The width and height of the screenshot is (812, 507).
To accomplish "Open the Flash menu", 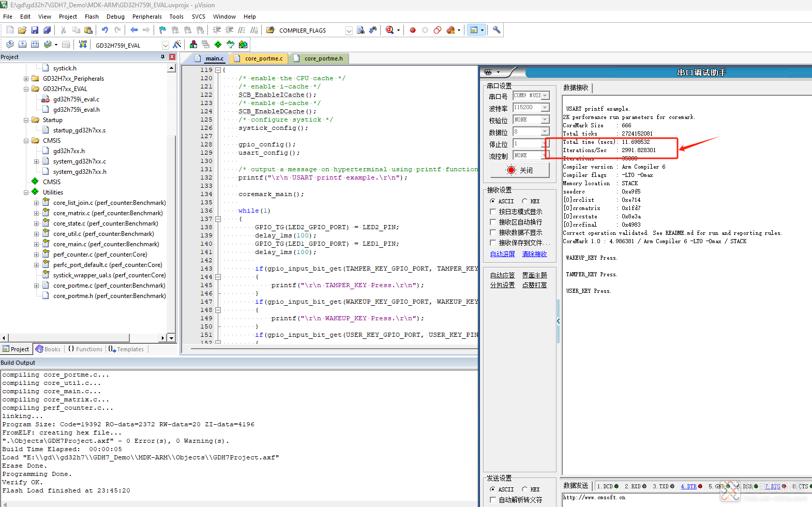I will point(92,17).
